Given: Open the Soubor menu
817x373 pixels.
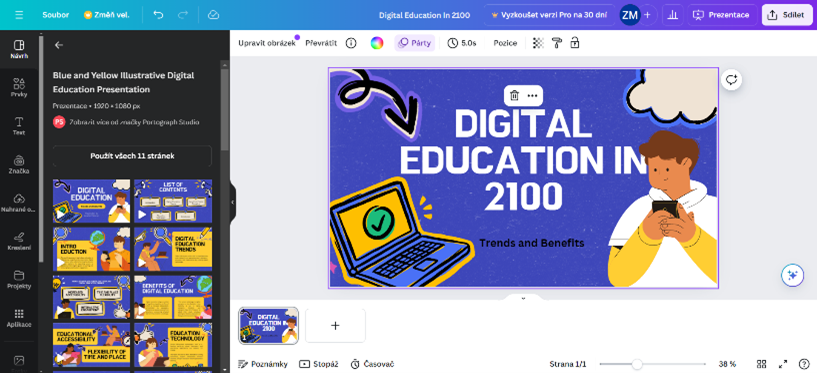Looking at the screenshot, I should 56,15.
